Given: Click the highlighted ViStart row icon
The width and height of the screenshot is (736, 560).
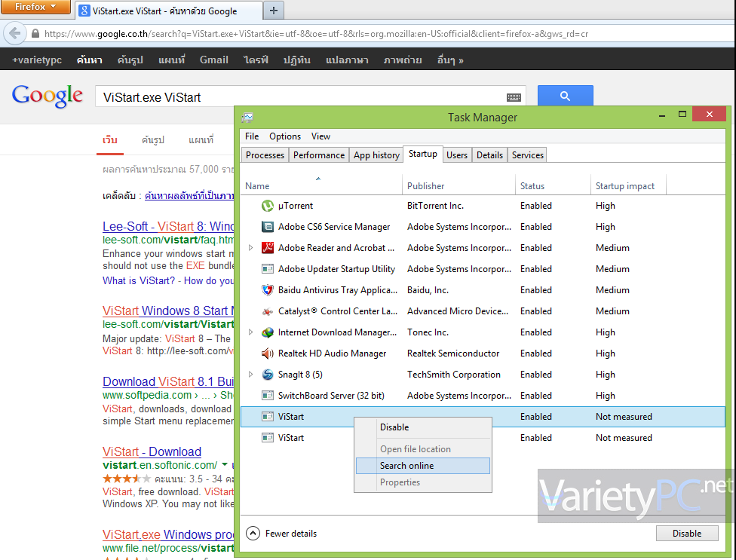Looking at the screenshot, I should (x=268, y=417).
